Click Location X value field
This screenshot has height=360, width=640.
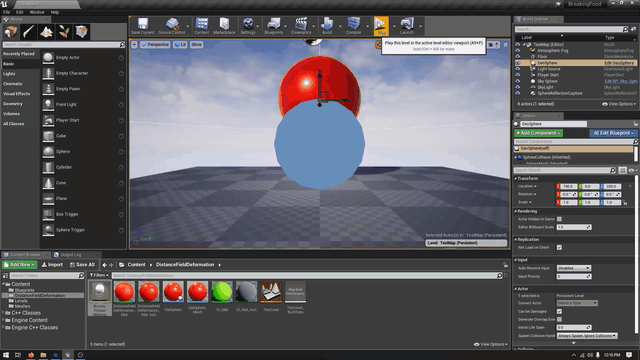click(568, 187)
